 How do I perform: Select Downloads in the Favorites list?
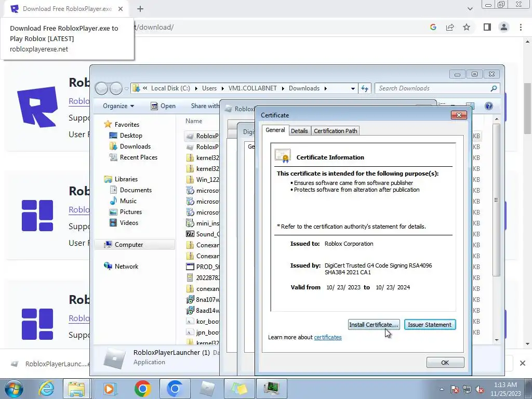point(135,146)
